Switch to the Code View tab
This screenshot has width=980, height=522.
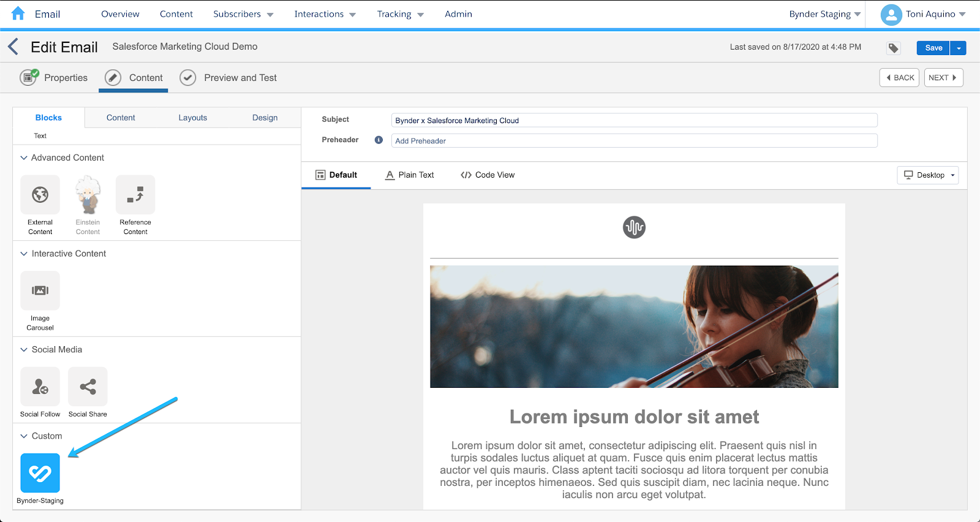(x=488, y=175)
